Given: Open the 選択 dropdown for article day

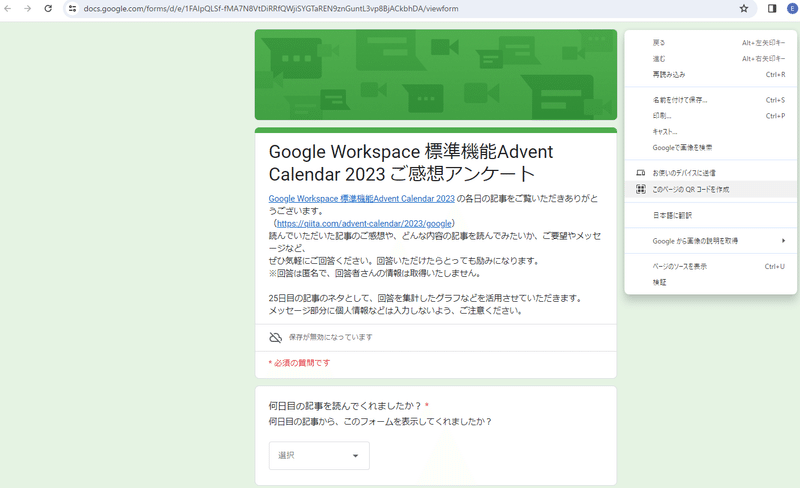Looking at the screenshot, I should tap(319, 455).
